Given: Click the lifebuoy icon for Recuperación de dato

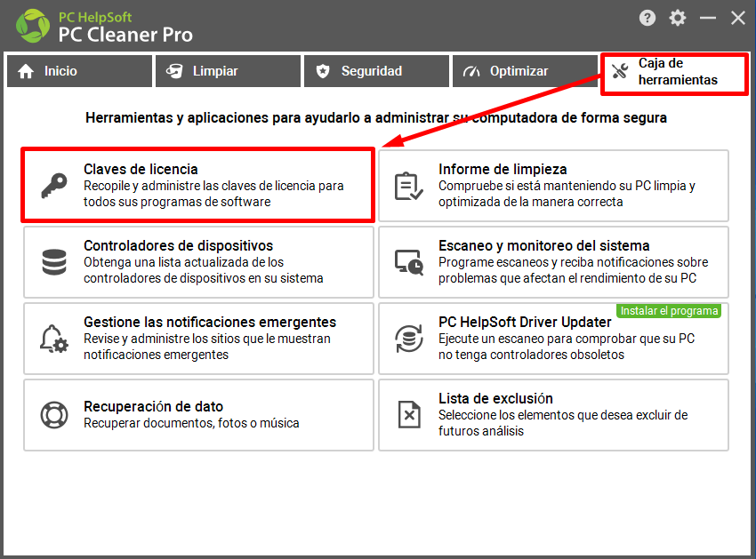Looking at the screenshot, I should 54,415.
